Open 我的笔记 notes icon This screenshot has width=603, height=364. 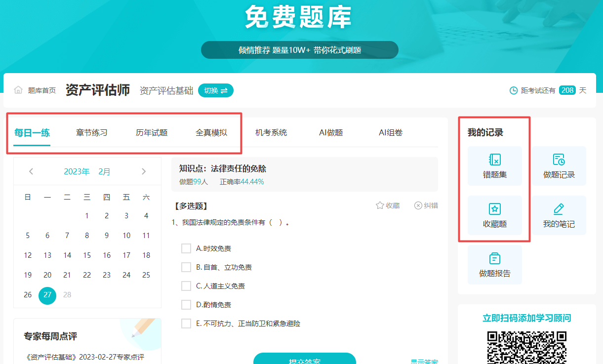click(559, 215)
